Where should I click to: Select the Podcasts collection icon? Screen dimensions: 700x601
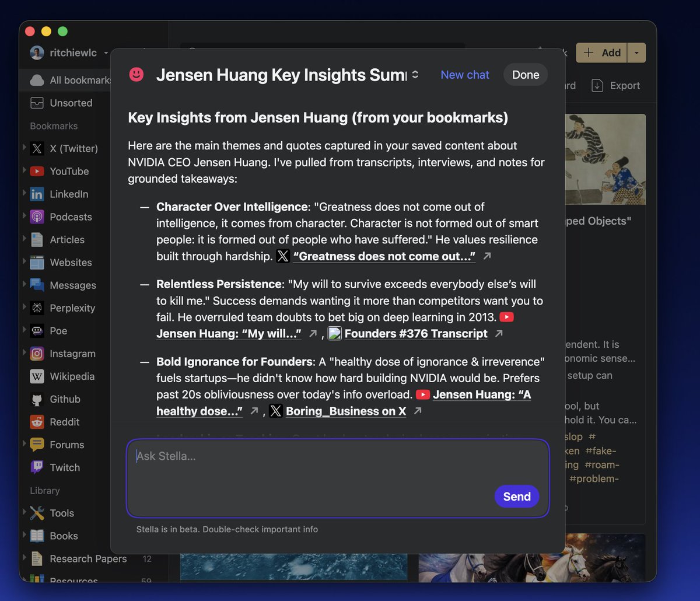(x=37, y=216)
